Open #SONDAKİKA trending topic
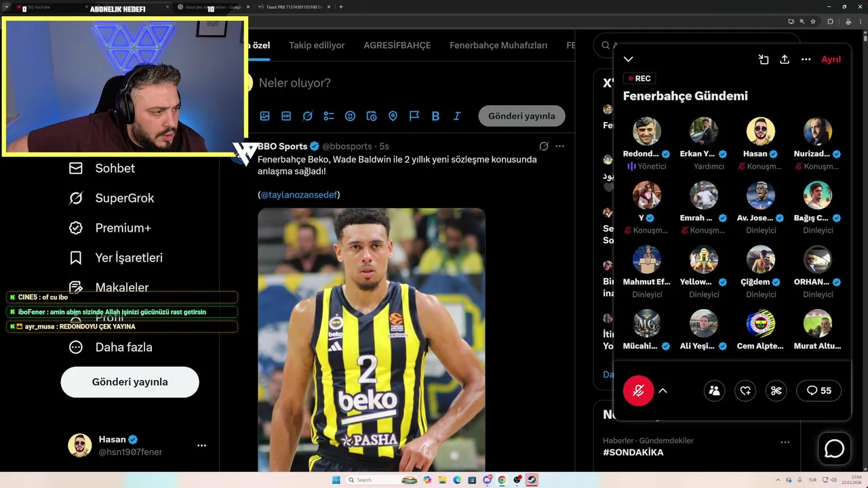This screenshot has width=868, height=488. pyautogui.click(x=633, y=452)
